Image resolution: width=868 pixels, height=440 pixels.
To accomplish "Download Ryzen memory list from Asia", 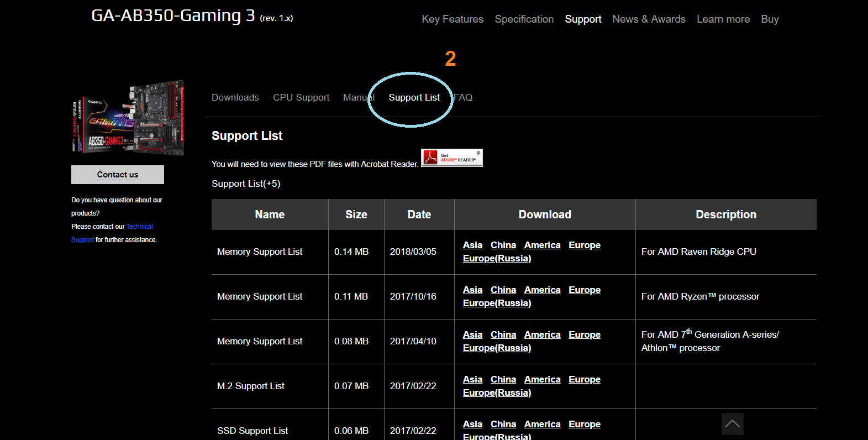I will 472,290.
